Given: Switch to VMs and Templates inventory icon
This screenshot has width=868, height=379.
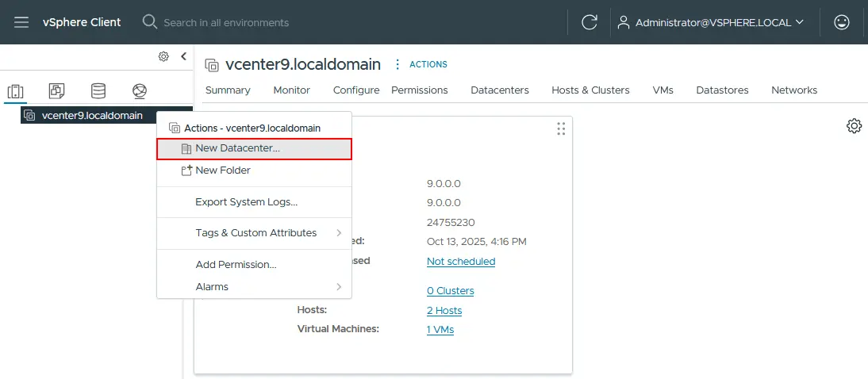Looking at the screenshot, I should point(57,90).
